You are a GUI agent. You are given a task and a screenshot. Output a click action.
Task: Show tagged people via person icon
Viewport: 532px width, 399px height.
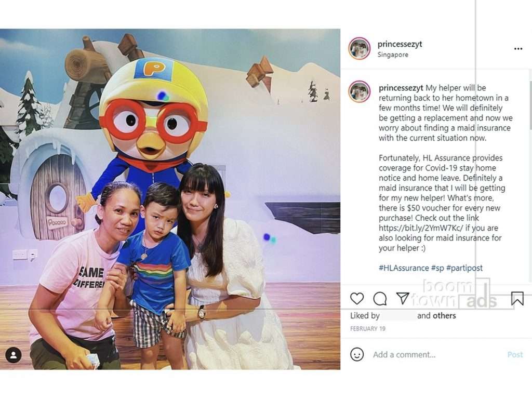14,355
